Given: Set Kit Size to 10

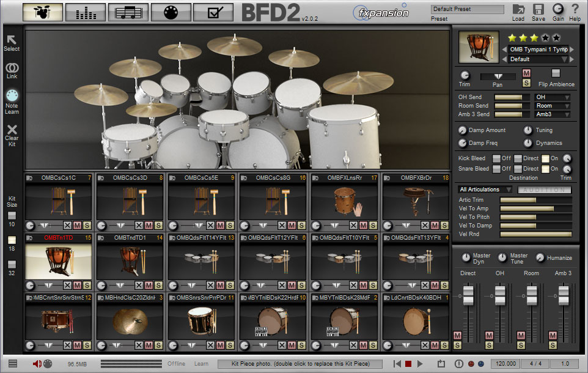Looking at the screenshot, I should [12, 215].
